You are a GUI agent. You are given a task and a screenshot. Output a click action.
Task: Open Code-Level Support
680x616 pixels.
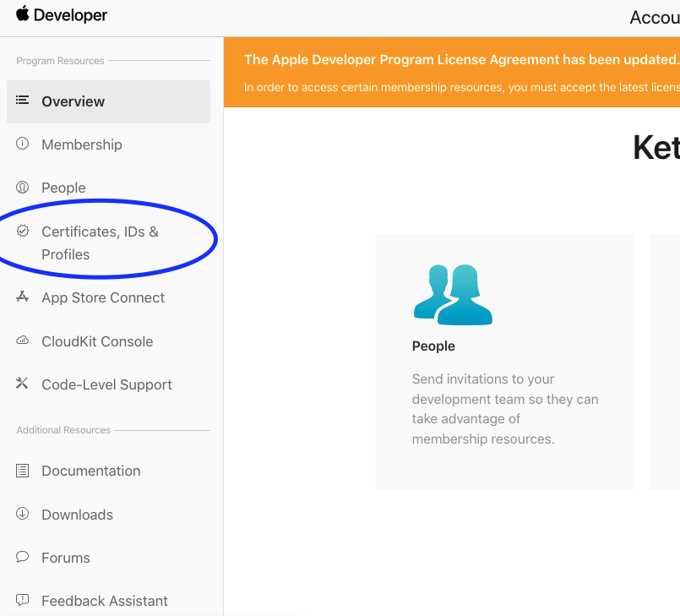106,384
